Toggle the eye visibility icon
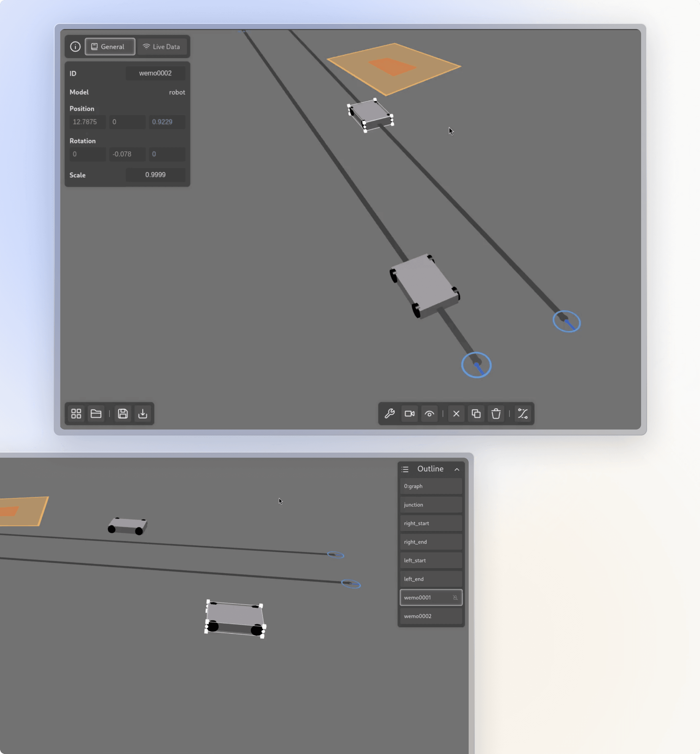The image size is (700, 754). click(x=429, y=413)
